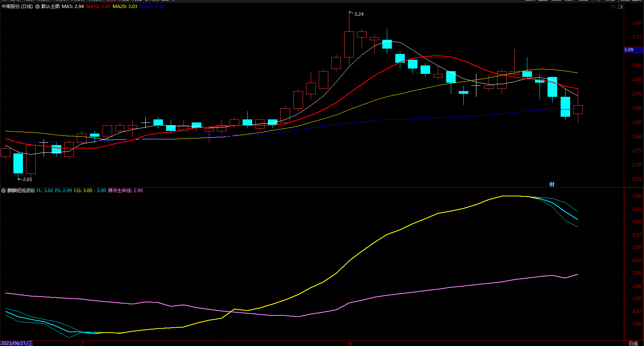This screenshot has width=644, height=346.
Task: Click the month 8 marker on time axis
Action: [x=351, y=343]
